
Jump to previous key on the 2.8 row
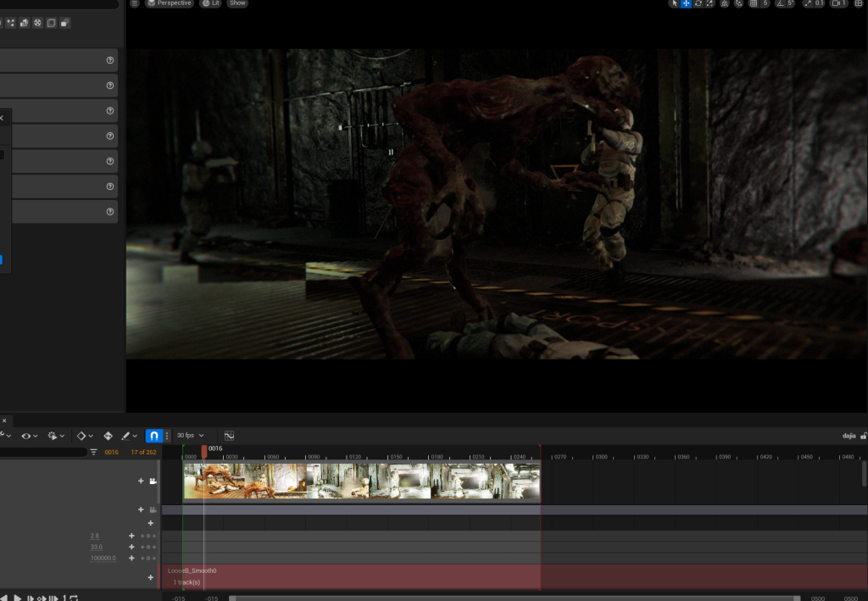click(142, 536)
